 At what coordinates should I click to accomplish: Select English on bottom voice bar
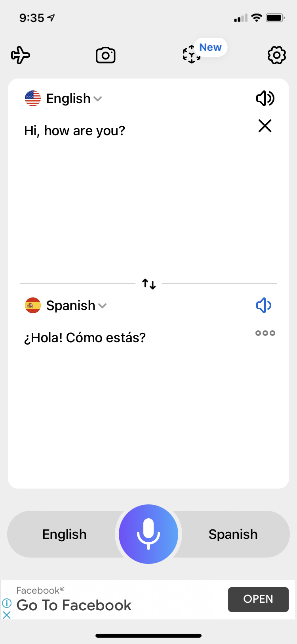point(65,534)
